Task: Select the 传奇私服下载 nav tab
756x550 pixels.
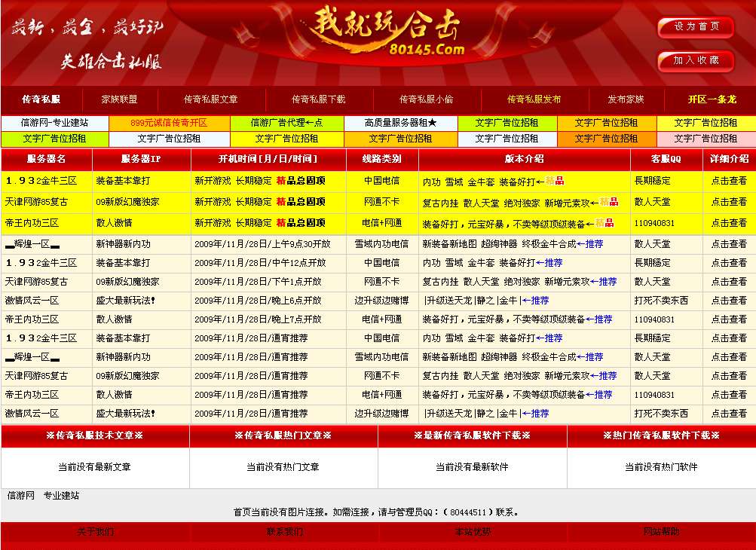Action: pyautogui.click(x=320, y=99)
